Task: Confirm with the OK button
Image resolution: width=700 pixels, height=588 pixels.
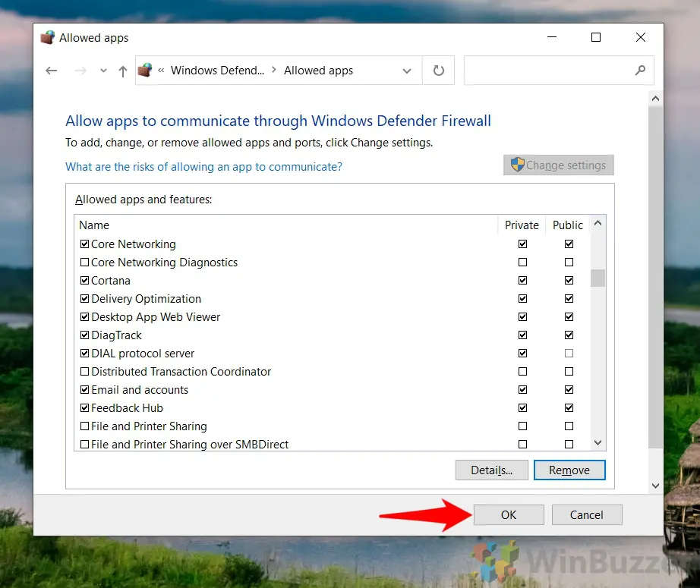Action: [509, 515]
